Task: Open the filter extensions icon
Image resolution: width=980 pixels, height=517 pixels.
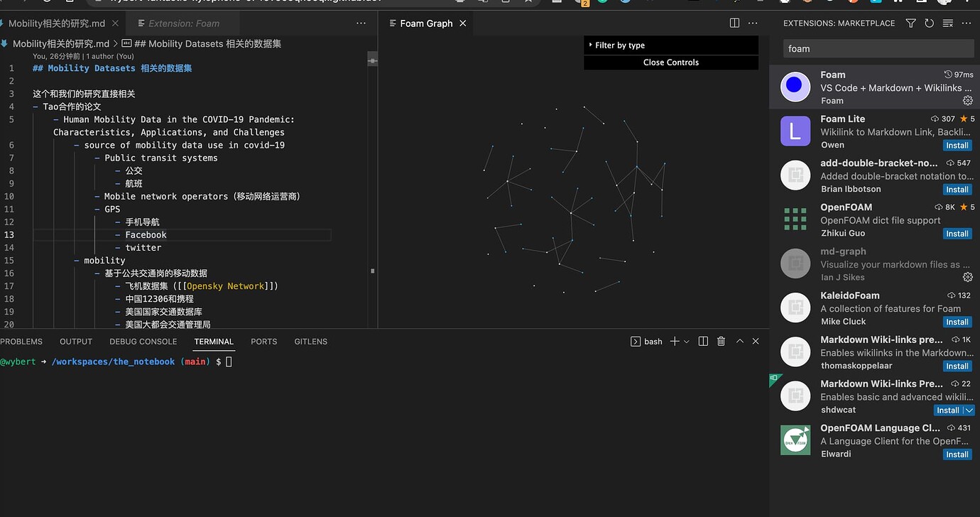Action: (x=910, y=23)
